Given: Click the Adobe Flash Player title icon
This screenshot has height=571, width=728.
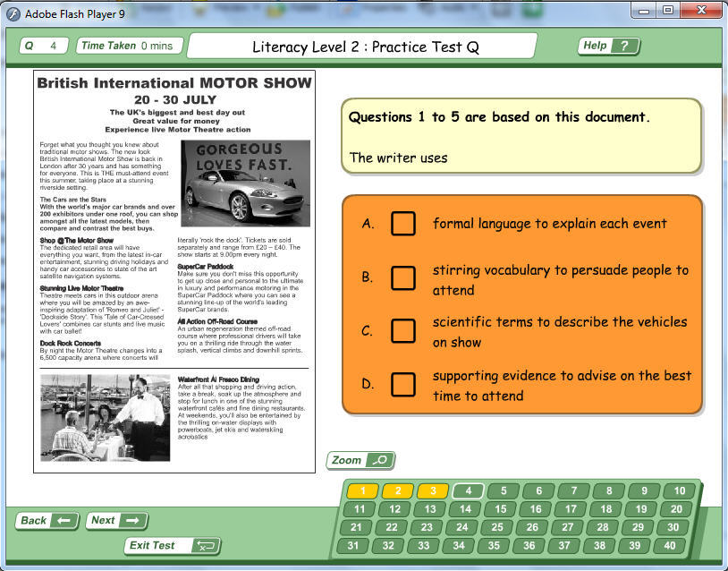Looking at the screenshot, I should [13, 12].
